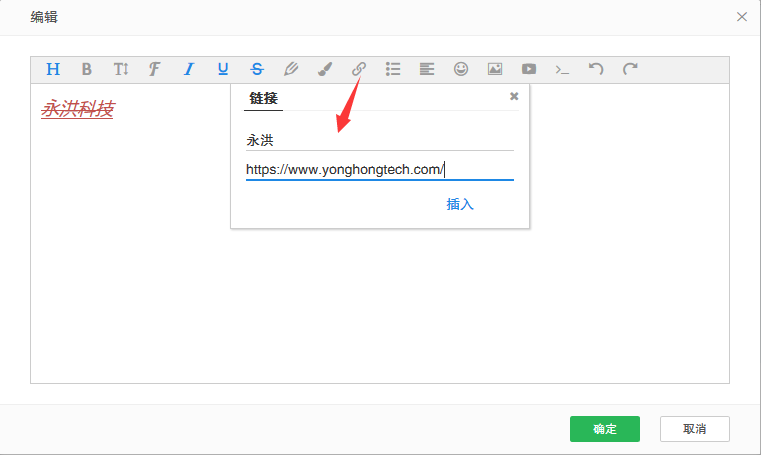Toggle strikethrough formatting
The image size is (761, 455).
pos(257,69)
